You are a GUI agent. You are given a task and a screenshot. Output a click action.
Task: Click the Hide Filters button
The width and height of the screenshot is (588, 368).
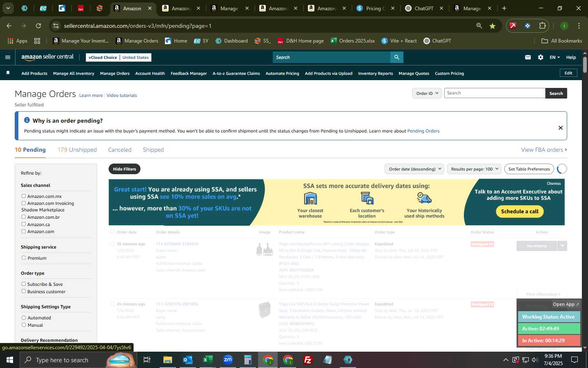[125, 169]
